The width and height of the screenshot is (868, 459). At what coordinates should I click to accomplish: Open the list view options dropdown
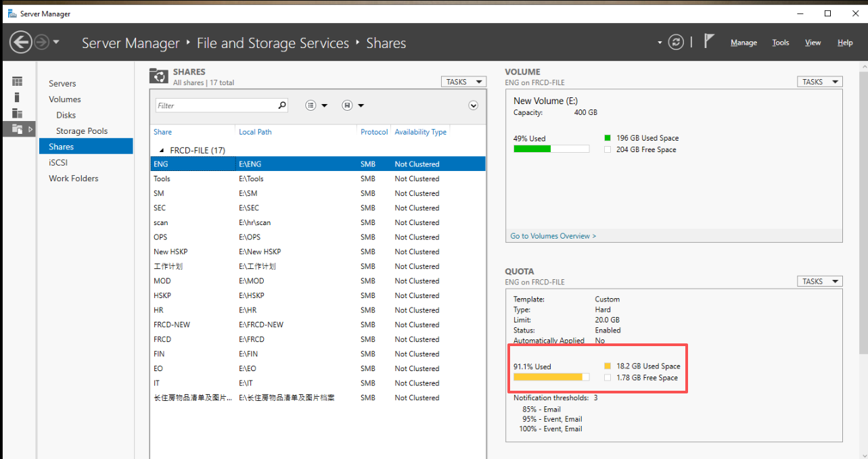(x=316, y=105)
